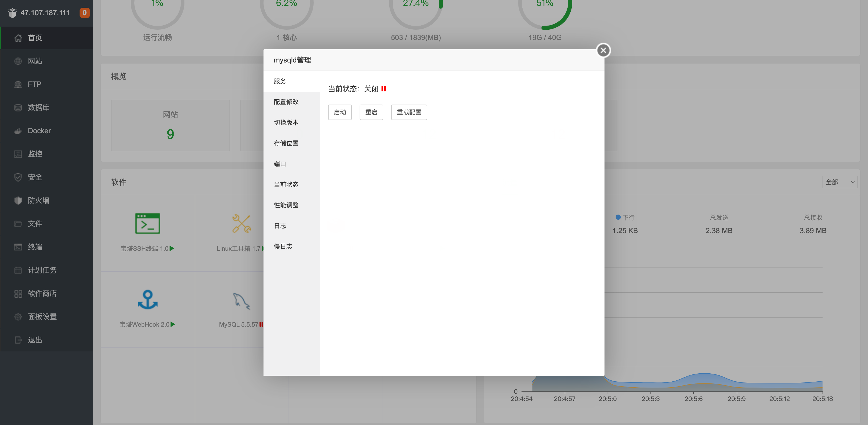Open the Linux工具箱 wrench icon
This screenshot has height=425, width=868.
242,224
